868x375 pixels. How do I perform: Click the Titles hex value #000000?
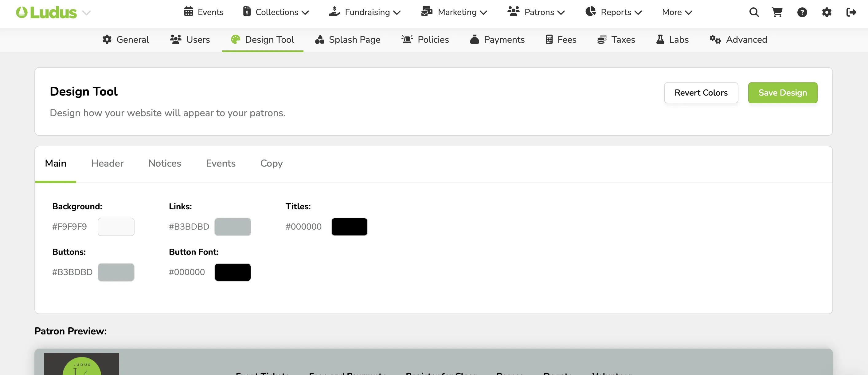click(303, 227)
